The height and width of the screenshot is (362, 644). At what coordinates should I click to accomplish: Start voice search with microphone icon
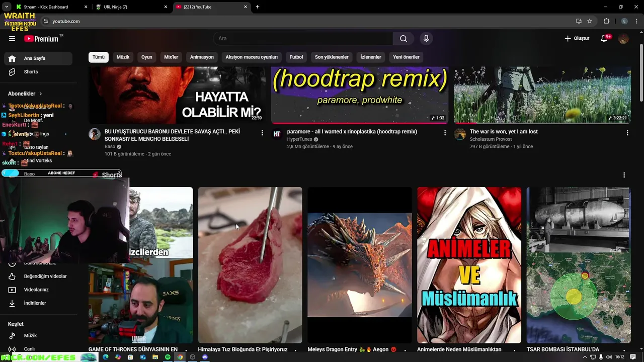[x=426, y=39]
